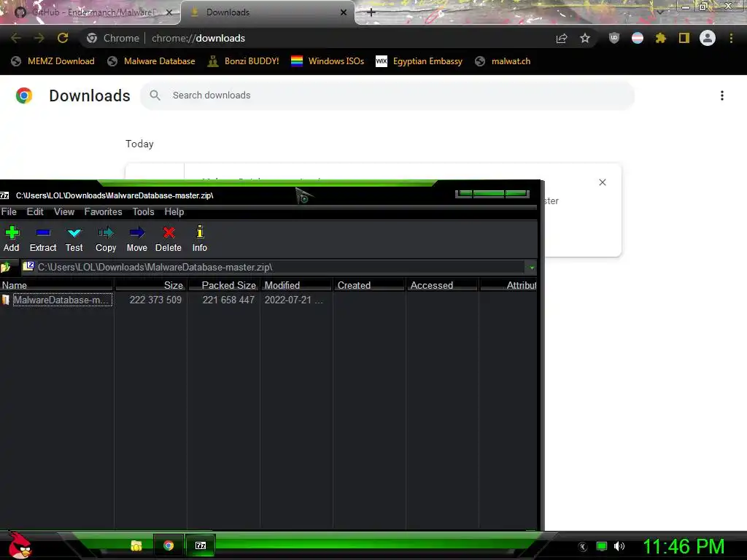Click the 7-Zip taskbar button

click(201, 545)
